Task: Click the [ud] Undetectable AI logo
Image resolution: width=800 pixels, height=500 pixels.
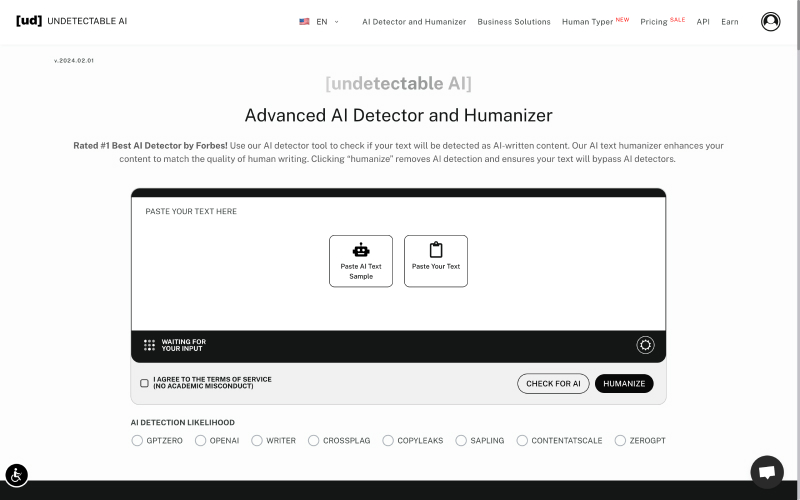Action: pos(71,21)
